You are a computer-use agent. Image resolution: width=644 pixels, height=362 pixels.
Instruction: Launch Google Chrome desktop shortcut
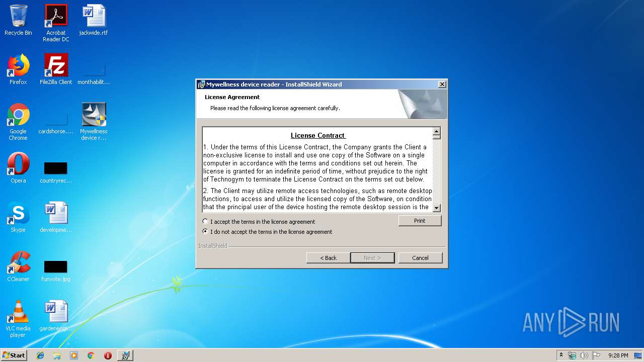point(18,122)
